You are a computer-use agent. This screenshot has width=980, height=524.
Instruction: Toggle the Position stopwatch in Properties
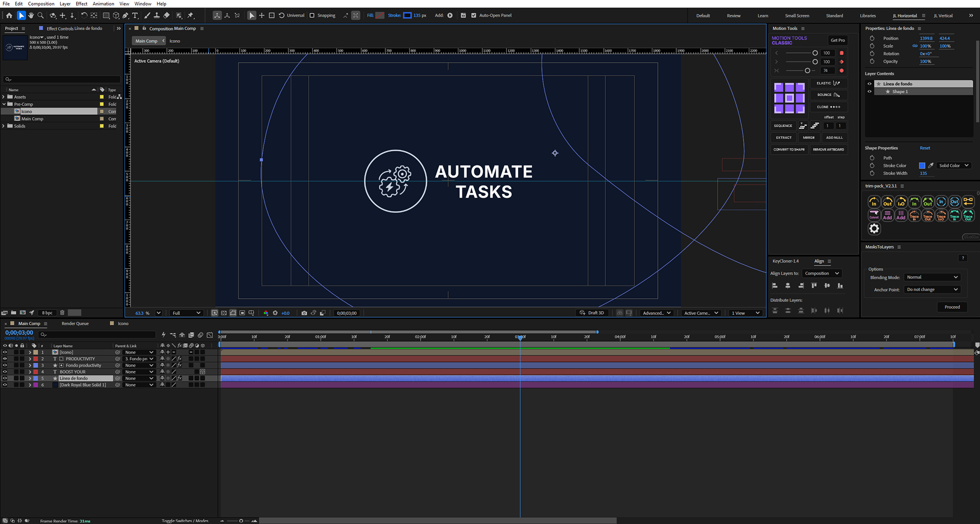click(872, 38)
